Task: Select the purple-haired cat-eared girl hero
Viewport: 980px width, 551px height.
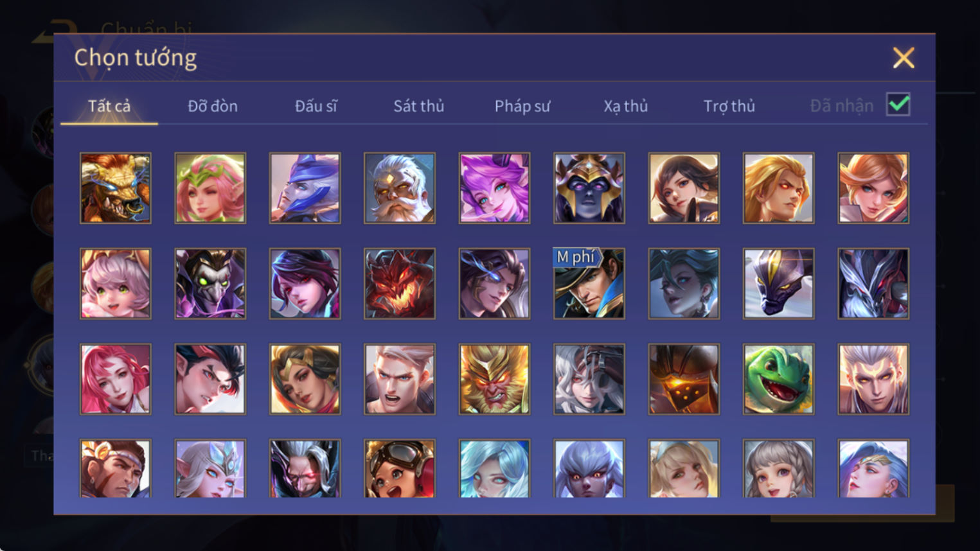Action: (x=494, y=188)
